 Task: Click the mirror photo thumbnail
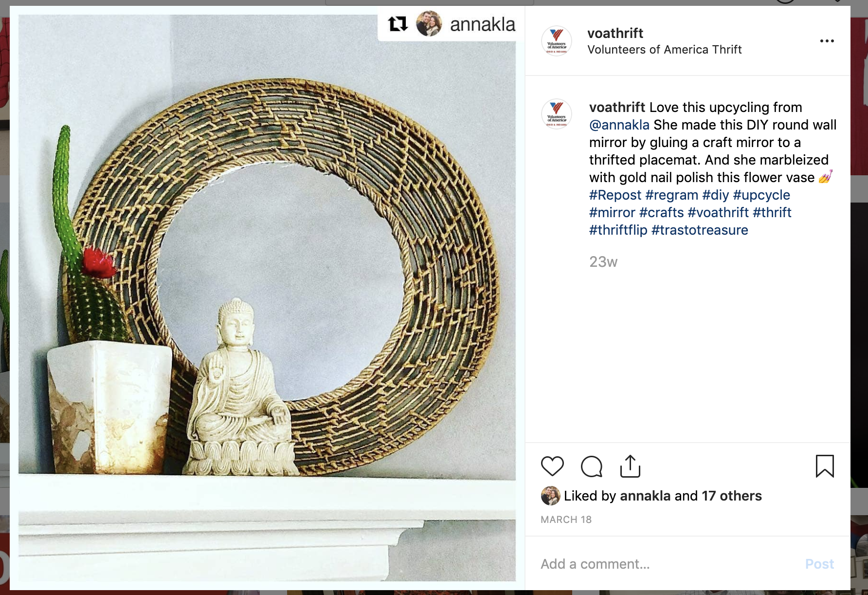(267, 298)
